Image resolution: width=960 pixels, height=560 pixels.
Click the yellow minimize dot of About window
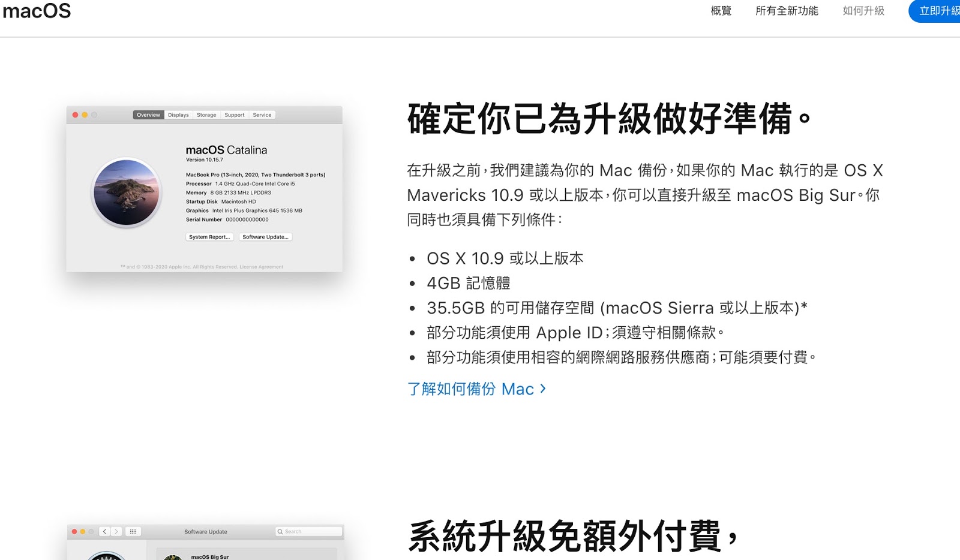(x=85, y=115)
